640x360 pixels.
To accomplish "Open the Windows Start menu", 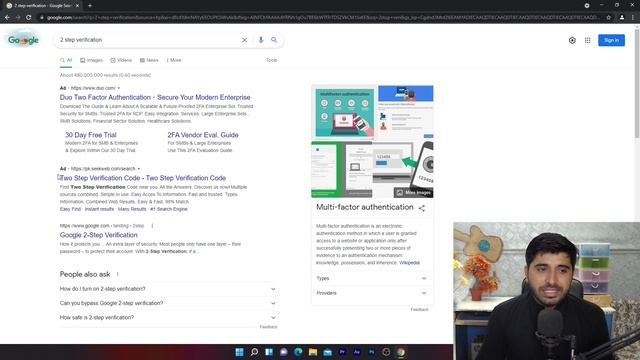I will pyautogui.click(x=240, y=352).
